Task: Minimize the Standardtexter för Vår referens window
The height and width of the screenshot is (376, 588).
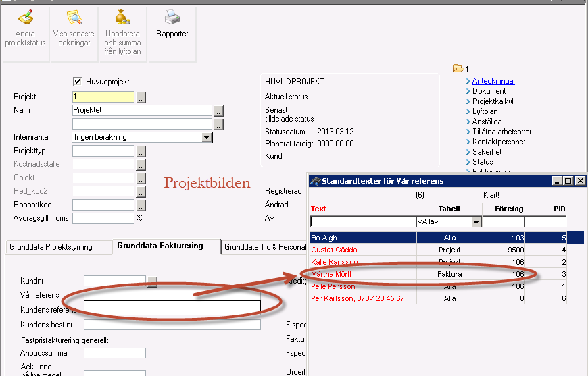Action: click(x=558, y=181)
